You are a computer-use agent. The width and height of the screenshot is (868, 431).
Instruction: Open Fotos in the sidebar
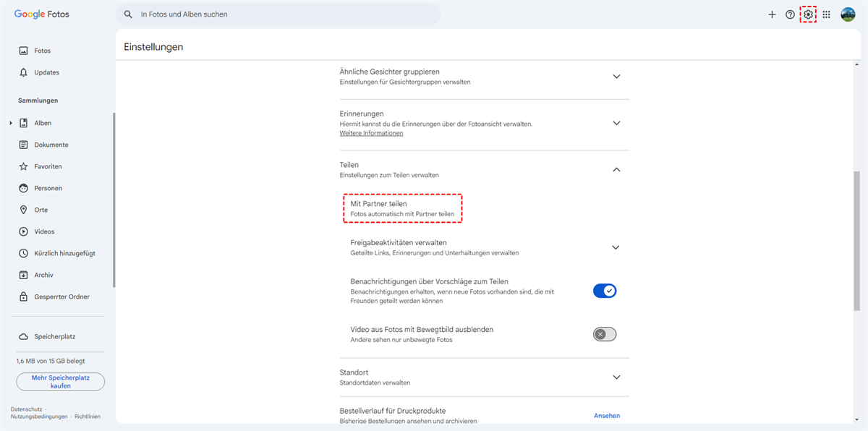click(x=42, y=51)
